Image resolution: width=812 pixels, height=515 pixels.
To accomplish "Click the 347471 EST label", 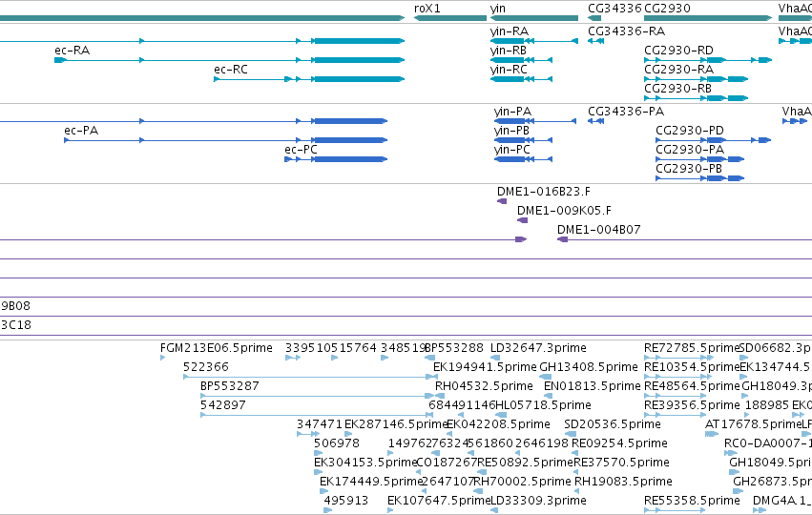I will click(320, 424).
